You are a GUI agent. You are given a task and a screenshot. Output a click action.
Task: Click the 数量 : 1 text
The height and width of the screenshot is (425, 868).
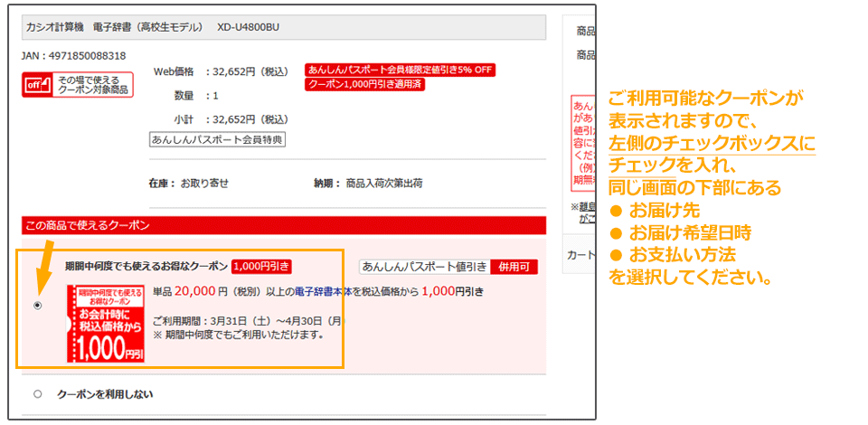tap(196, 96)
